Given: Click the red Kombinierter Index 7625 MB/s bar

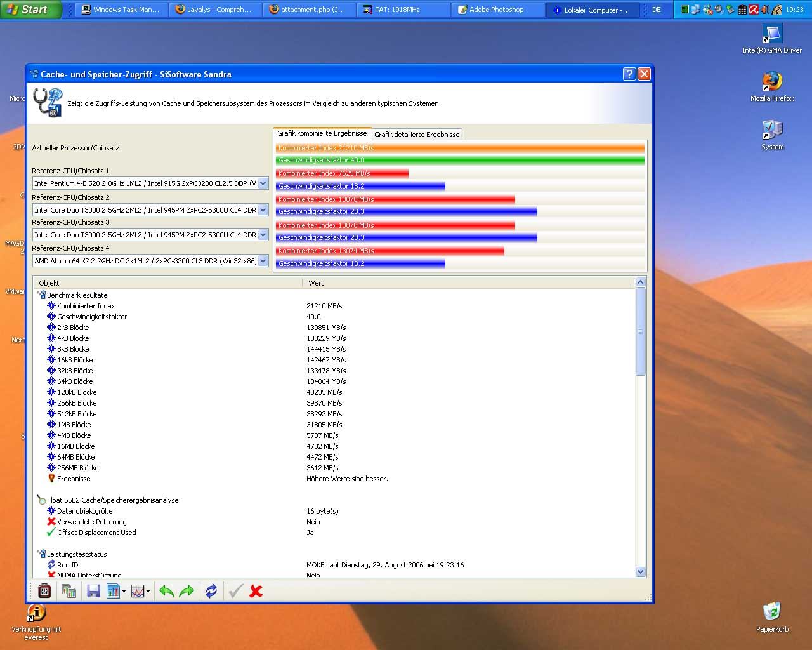Looking at the screenshot, I should pyautogui.click(x=342, y=173).
